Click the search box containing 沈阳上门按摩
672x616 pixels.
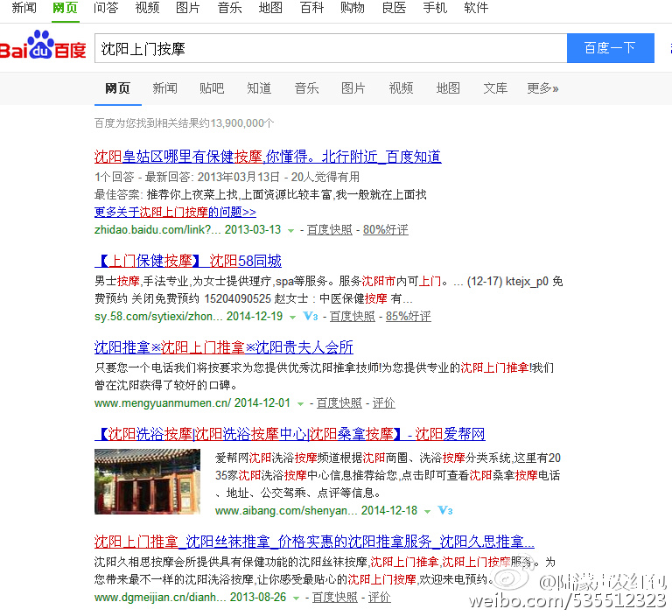coord(329,48)
